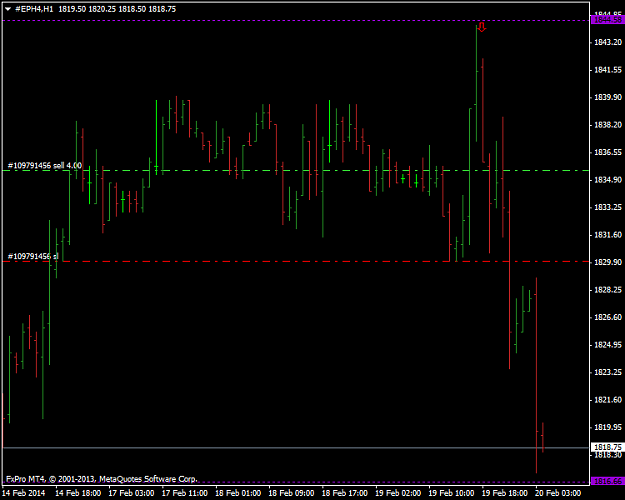This screenshot has height=500, width=625.
Task: Click the 20 Feb 03:00 time label
Action: pyautogui.click(x=558, y=493)
